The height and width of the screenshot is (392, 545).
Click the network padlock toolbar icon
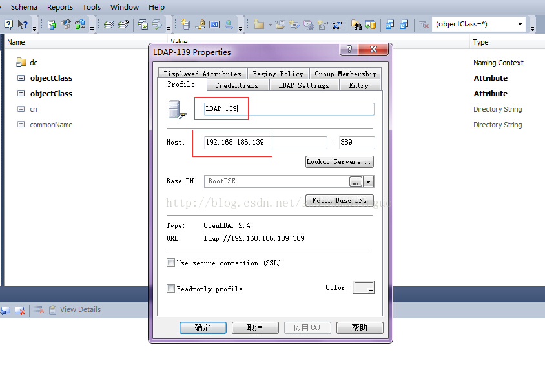[x=200, y=25]
